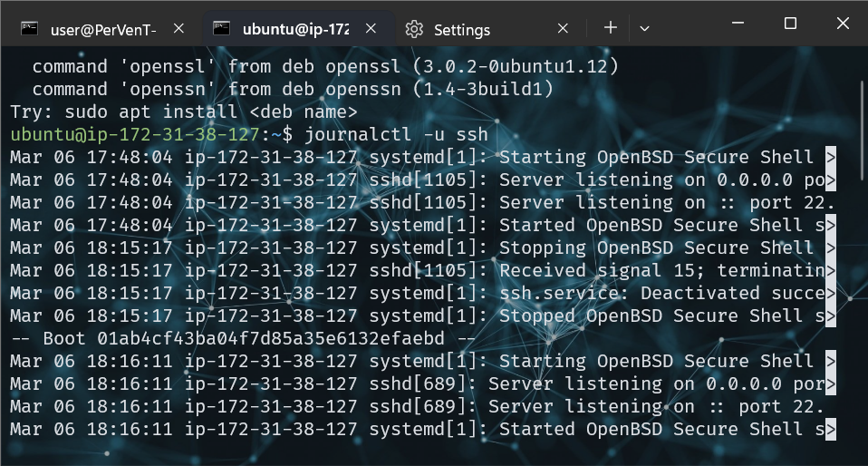Open a new tab with plus button
868x466 pixels.
[x=611, y=28]
